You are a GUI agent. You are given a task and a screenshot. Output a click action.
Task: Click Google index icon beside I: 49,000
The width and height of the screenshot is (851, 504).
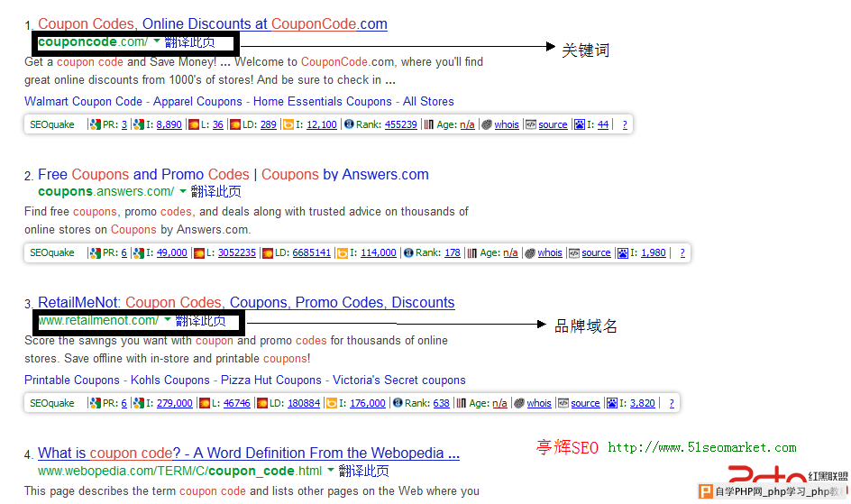click(x=139, y=252)
